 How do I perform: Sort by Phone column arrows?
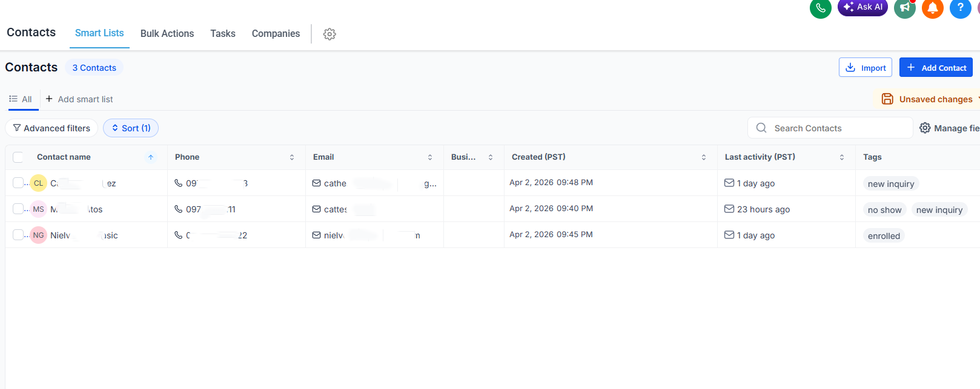[x=292, y=157]
